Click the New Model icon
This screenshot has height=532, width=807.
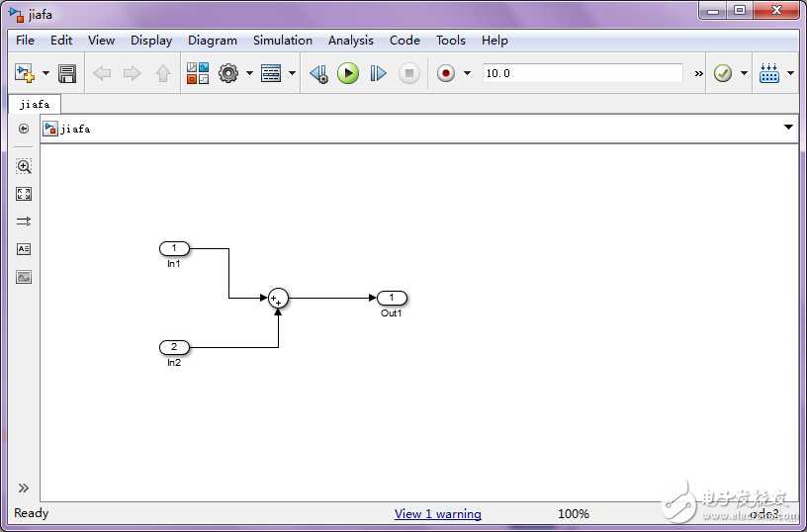[x=24, y=73]
